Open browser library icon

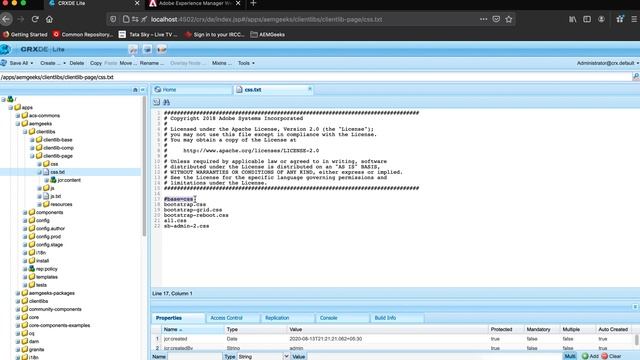pos(573,19)
